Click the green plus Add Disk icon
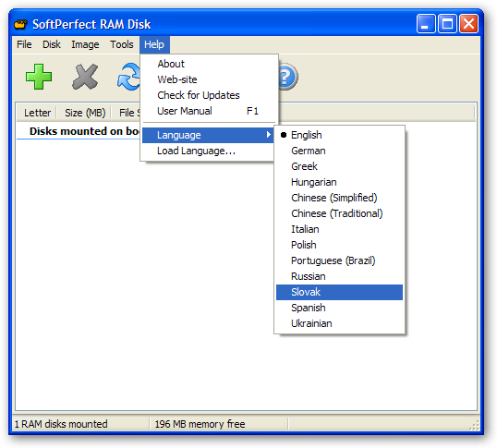The width and height of the screenshot is (497, 448). point(39,77)
